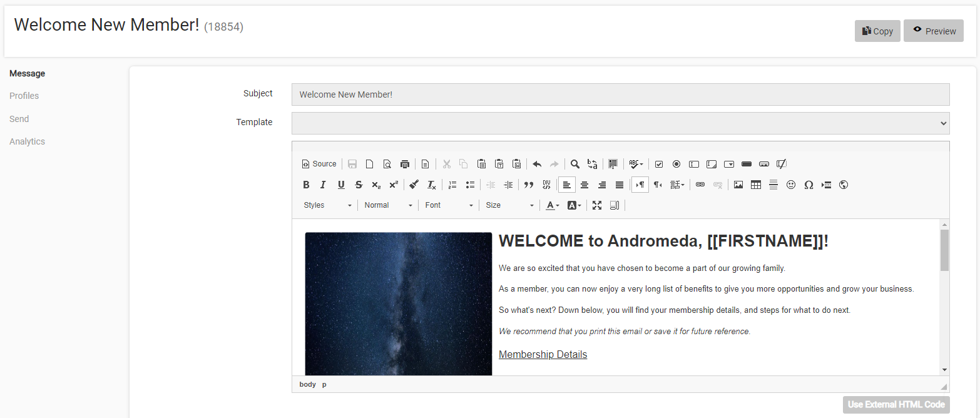Center align the text
The image size is (980, 418).
(584, 185)
